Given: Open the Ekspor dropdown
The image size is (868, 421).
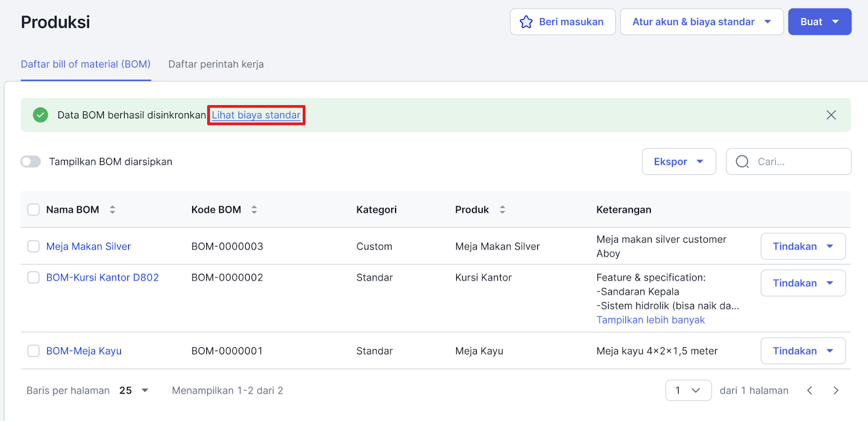Looking at the screenshot, I should [x=679, y=162].
